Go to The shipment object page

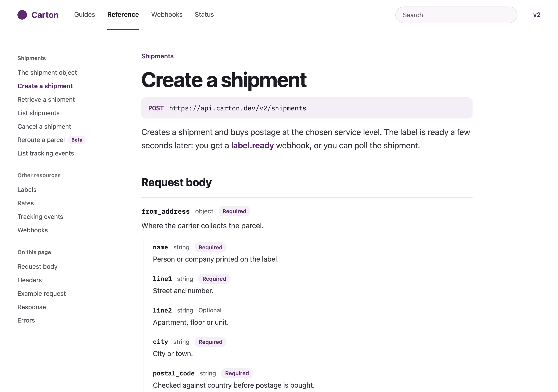47,72
